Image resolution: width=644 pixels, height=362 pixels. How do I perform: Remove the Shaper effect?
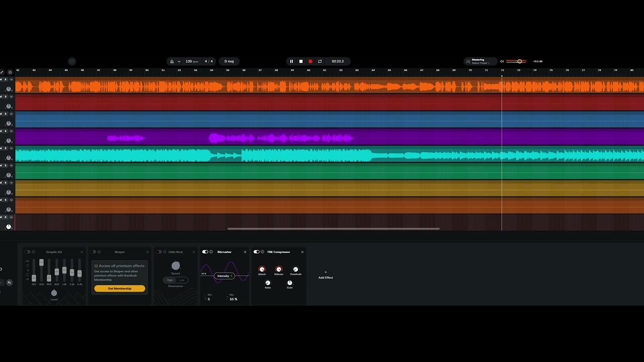pyautogui.click(x=147, y=252)
